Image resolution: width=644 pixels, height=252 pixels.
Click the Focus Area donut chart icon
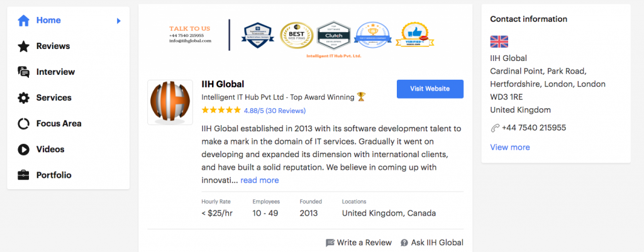point(23,124)
